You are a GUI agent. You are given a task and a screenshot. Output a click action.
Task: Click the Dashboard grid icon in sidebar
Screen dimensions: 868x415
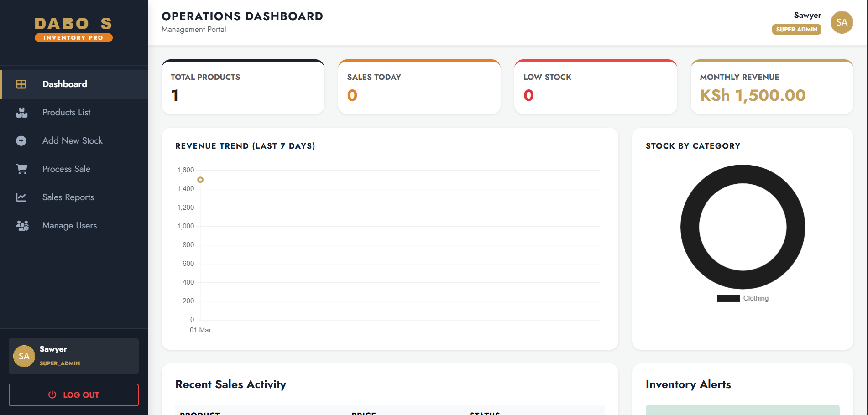click(x=21, y=84)
